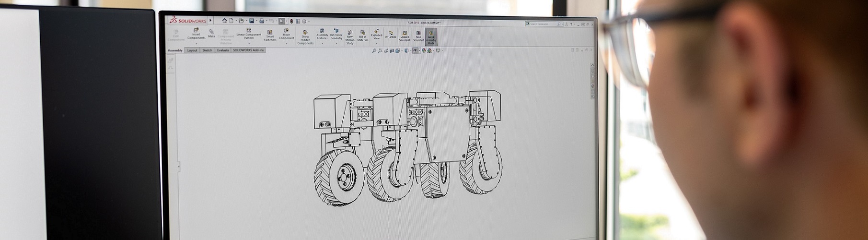The image size is (868, 240).
Task: Click the Search Commands input field
Action: tap(543, 24)
